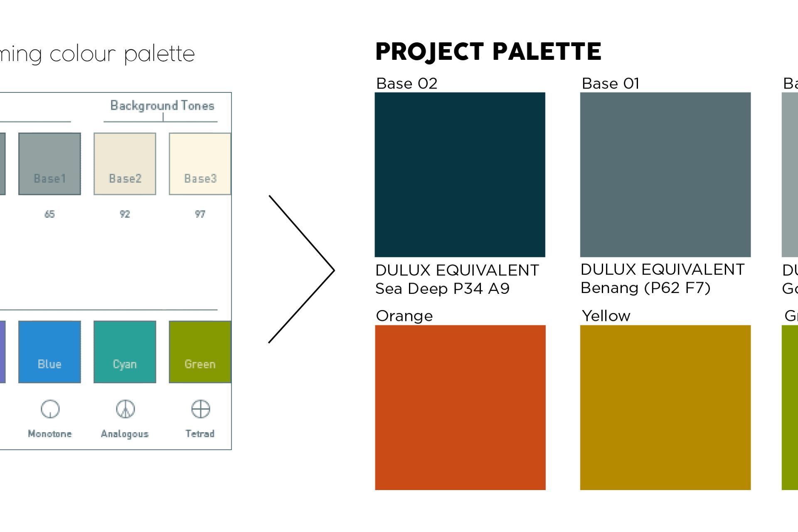This screenshot has width=798, height=532.
Task: Select the Yellow project palette swatch
Action: point(665,407)
